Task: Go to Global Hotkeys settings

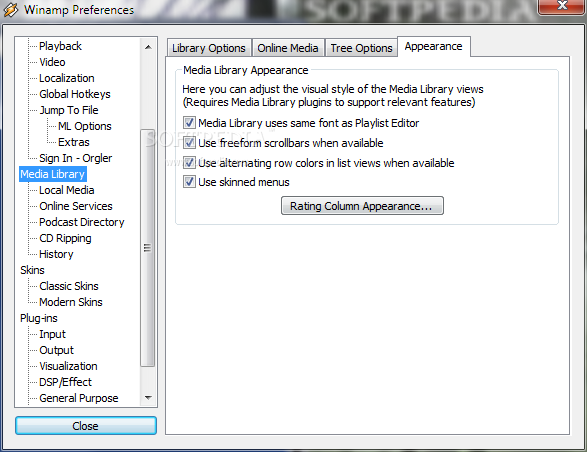Action: coord(74,94)
